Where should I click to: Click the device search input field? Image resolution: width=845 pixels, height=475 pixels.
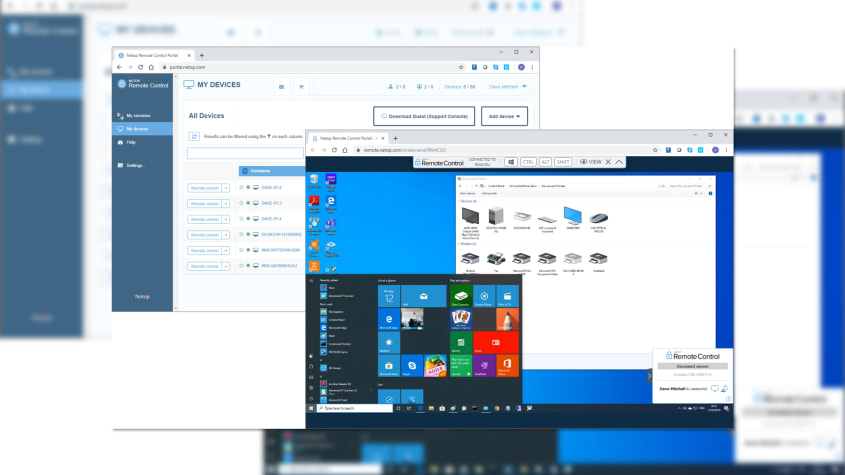245,154
